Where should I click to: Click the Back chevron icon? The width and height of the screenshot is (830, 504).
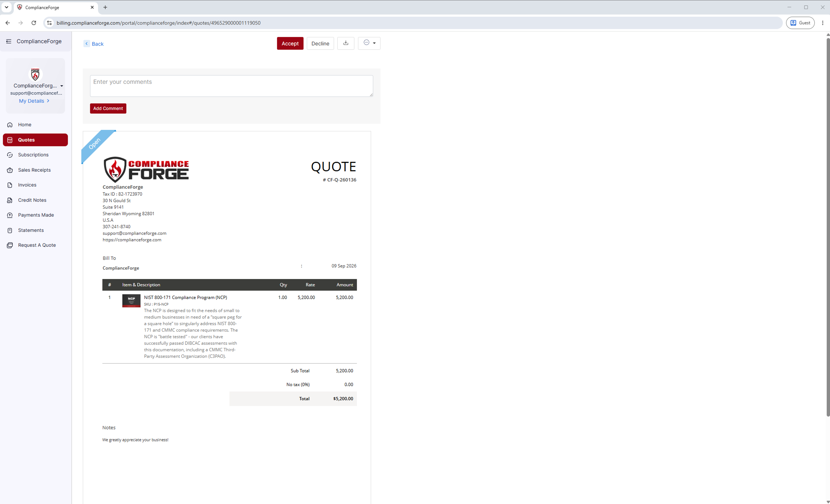coord(87,44)
